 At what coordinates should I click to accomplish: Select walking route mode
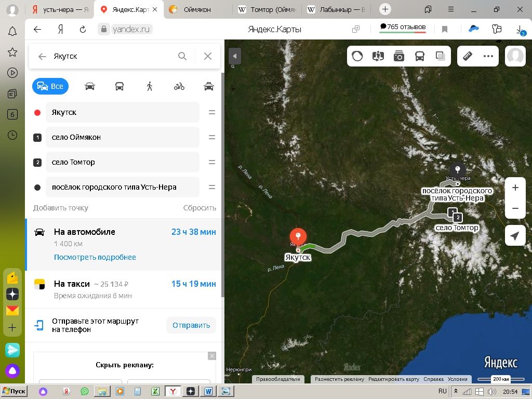coord(149,87)
